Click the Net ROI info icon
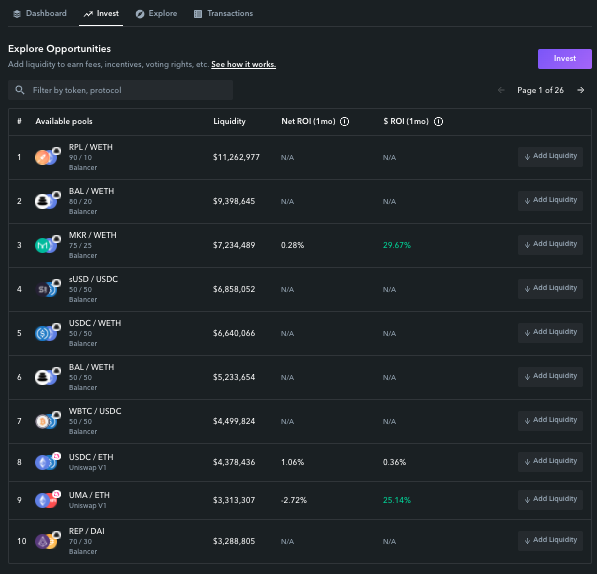The width and height of the screenshot is (597, 574). 344,121
